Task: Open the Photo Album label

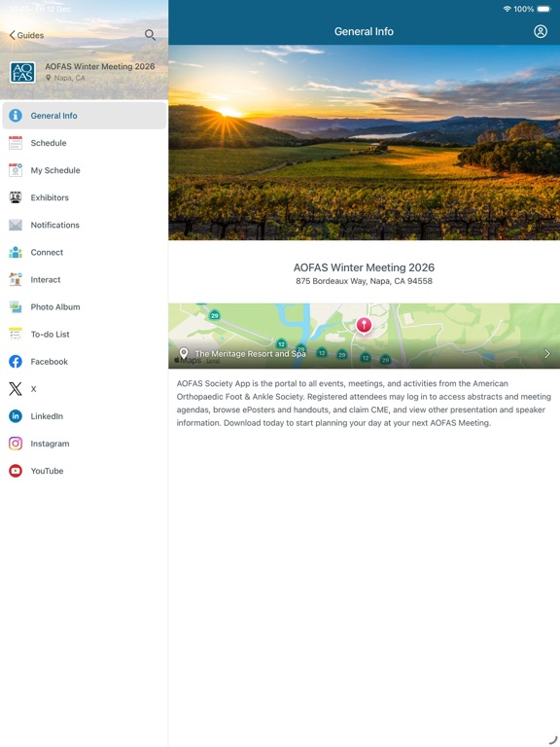Action: pos(55,306)
